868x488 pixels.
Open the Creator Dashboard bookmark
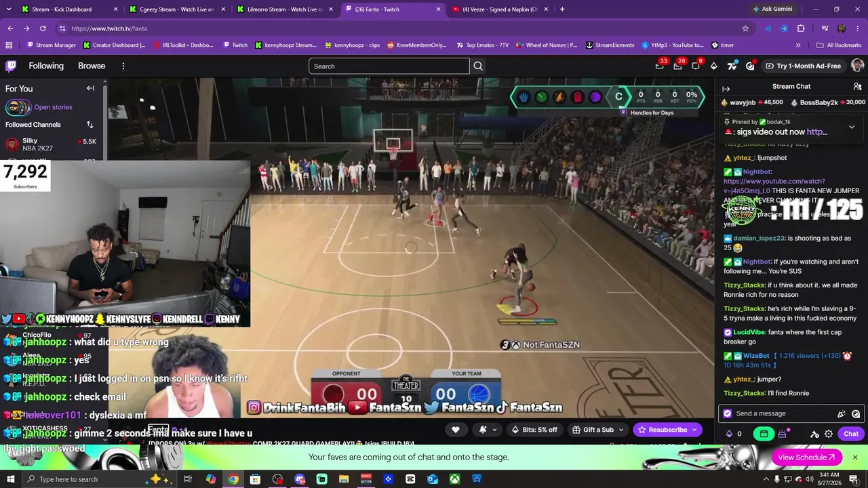(x=115, y=45)
